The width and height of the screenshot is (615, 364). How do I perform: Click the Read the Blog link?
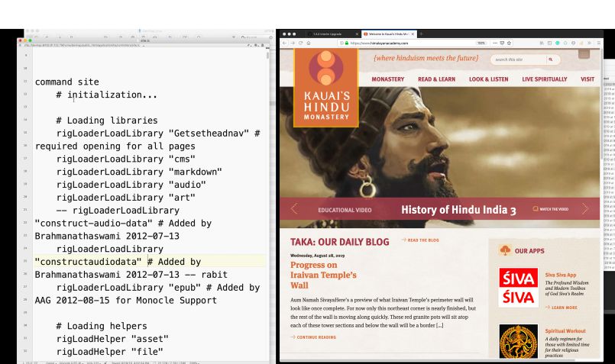point(420,240)
